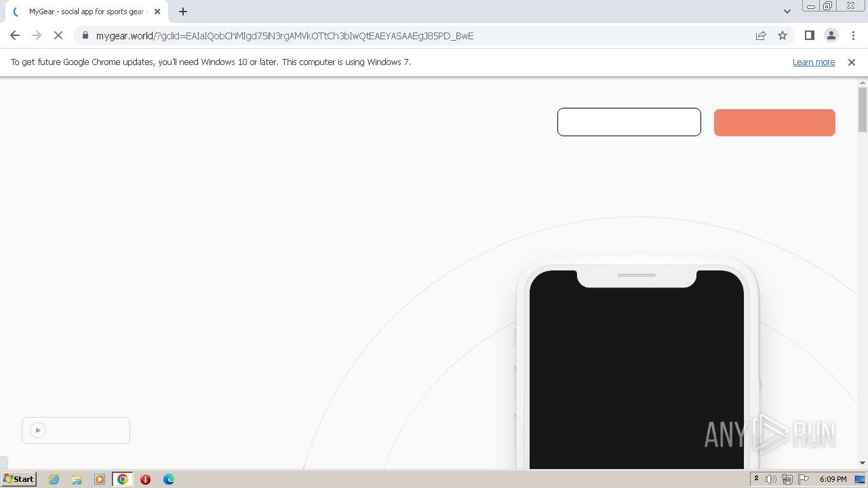868x488 pixels.
Task: Add a new tab with the plus button
Action: [183, 12]
